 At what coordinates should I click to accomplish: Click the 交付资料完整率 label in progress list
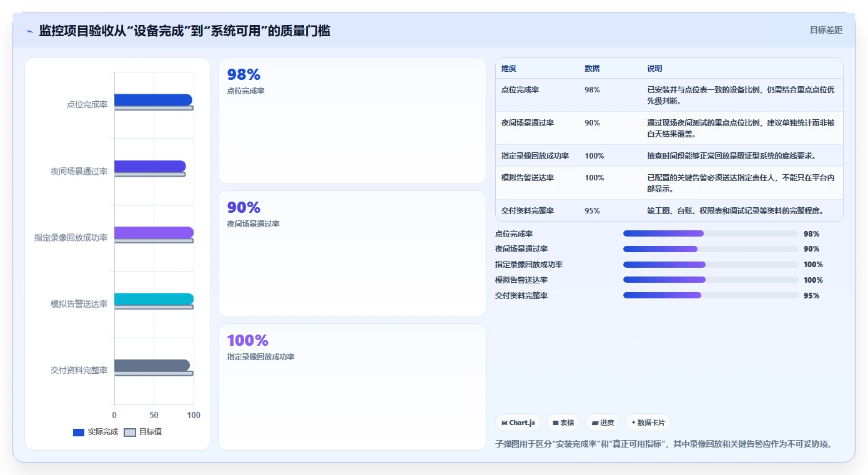[x=521, y=296]
